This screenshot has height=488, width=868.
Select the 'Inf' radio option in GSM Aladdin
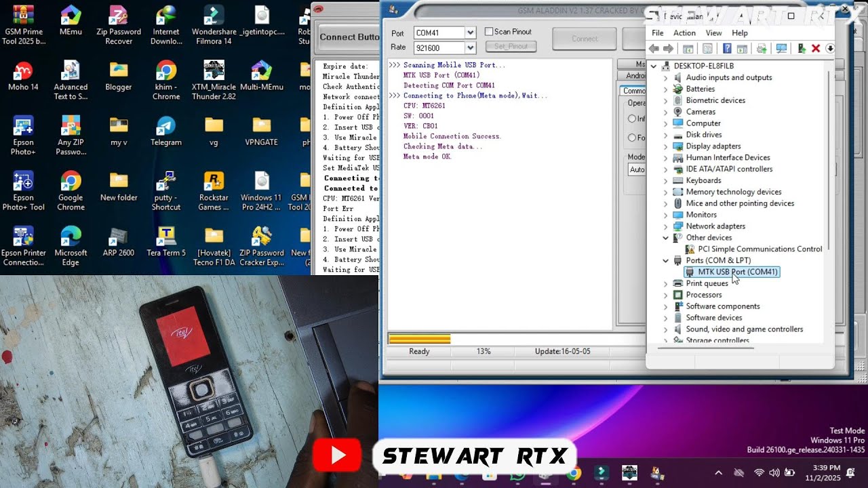point(632,119)
